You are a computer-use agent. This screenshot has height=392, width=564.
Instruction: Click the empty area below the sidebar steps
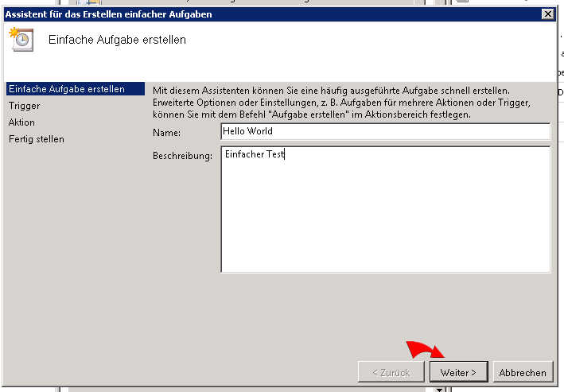74,254
